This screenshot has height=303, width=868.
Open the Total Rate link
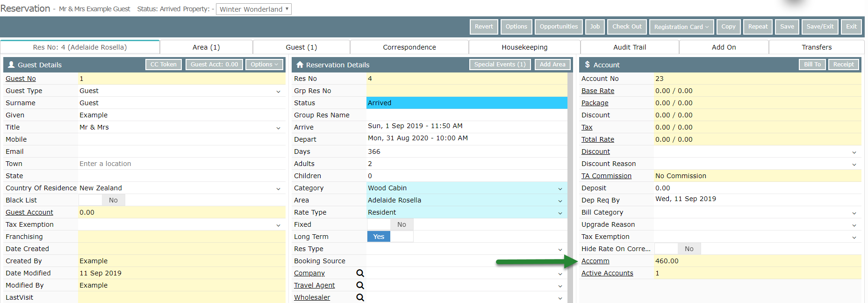coord(598,139)
